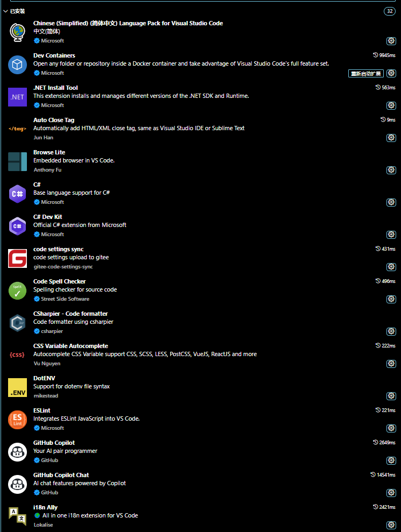Click the Browse Lite extension icon
The height and width of the screenshot is (532, 401).
click(17, 161)
